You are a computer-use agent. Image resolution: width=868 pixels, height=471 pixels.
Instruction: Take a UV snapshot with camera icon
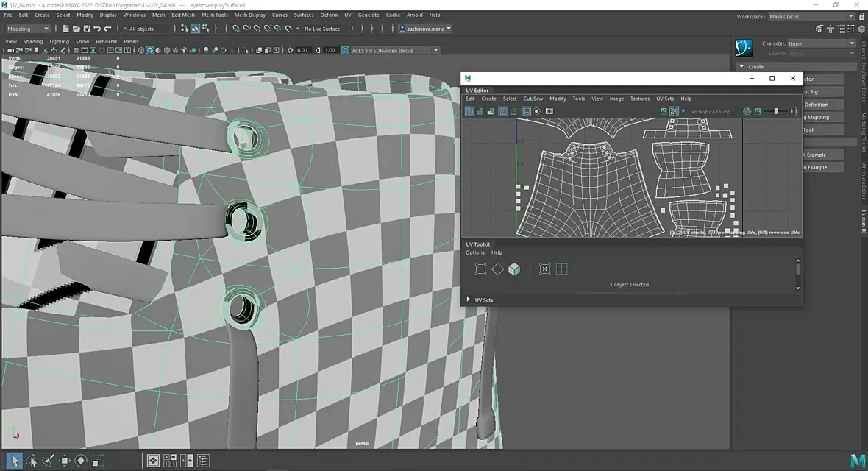click(x=549, y=111)
